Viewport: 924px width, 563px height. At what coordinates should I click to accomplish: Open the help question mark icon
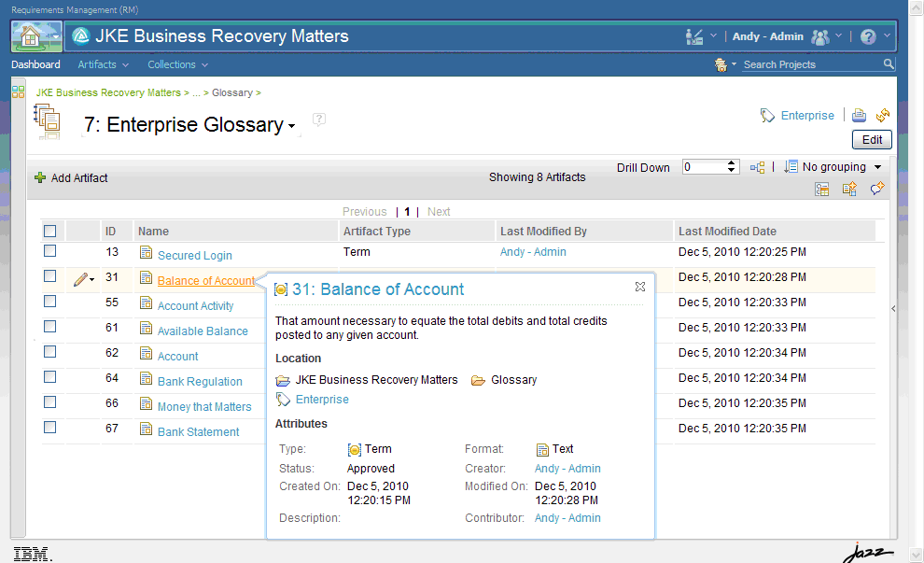(x=868, y=36)
